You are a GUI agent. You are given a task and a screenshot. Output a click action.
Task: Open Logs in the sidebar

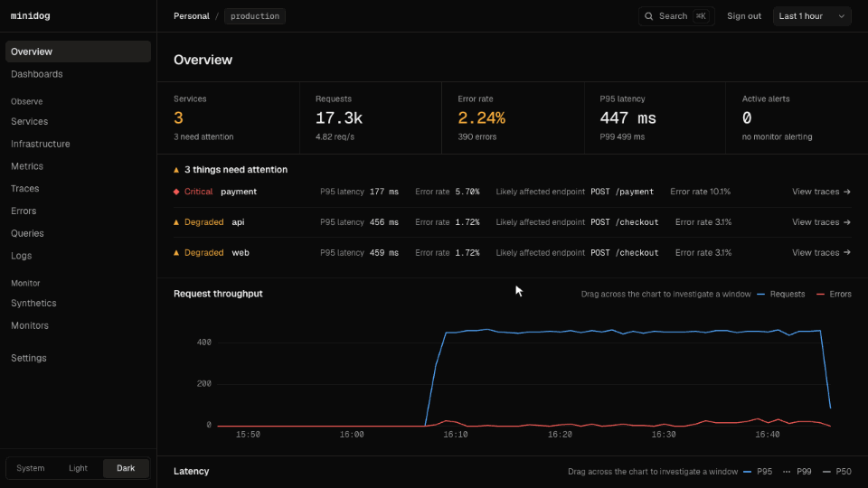tap(78, 256)
